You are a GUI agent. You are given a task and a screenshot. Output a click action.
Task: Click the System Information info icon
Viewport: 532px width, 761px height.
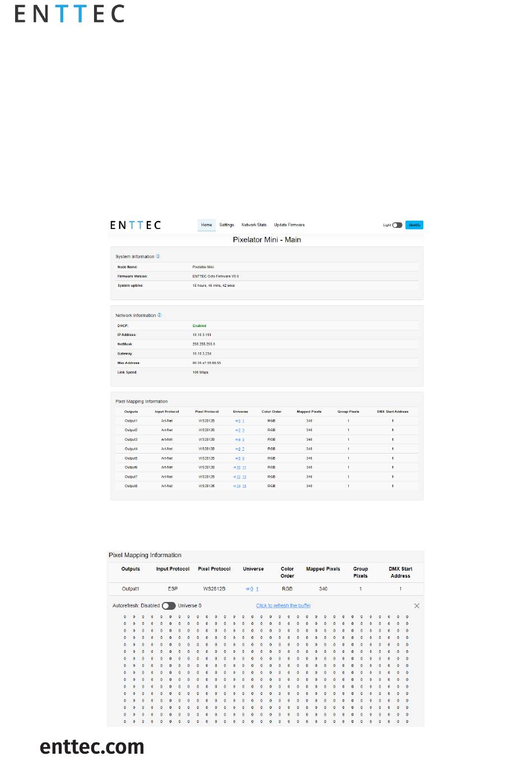click(x=158, y=256)
